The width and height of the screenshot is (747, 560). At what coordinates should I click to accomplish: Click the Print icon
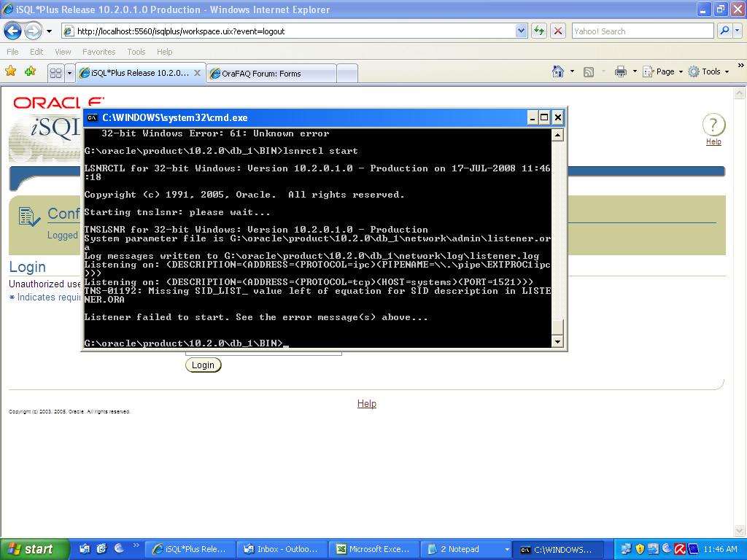tap(620, 72)
